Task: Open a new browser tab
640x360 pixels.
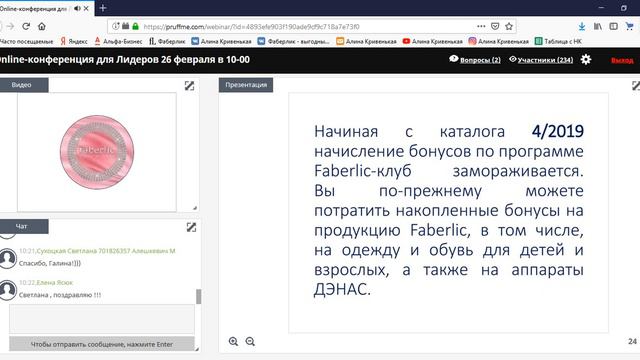Action: (103, 8)
